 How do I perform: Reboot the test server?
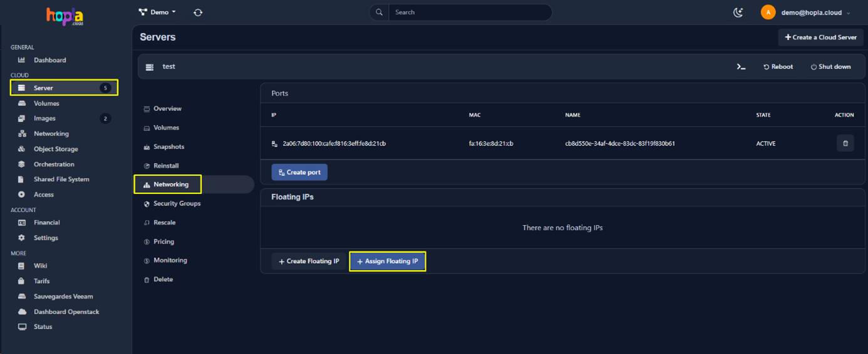coord(778,67)
